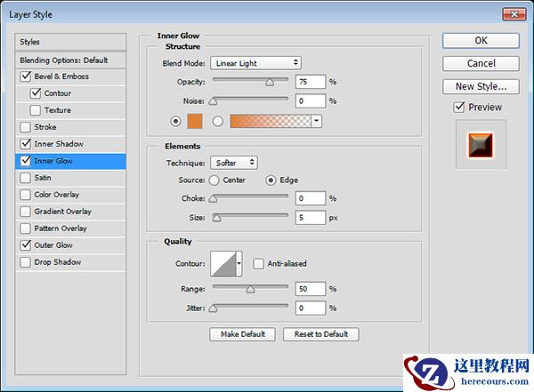Click the Jitter value field
Image resolution: width=534 pixels, height=392 pixels.
(x=311, y=308)
